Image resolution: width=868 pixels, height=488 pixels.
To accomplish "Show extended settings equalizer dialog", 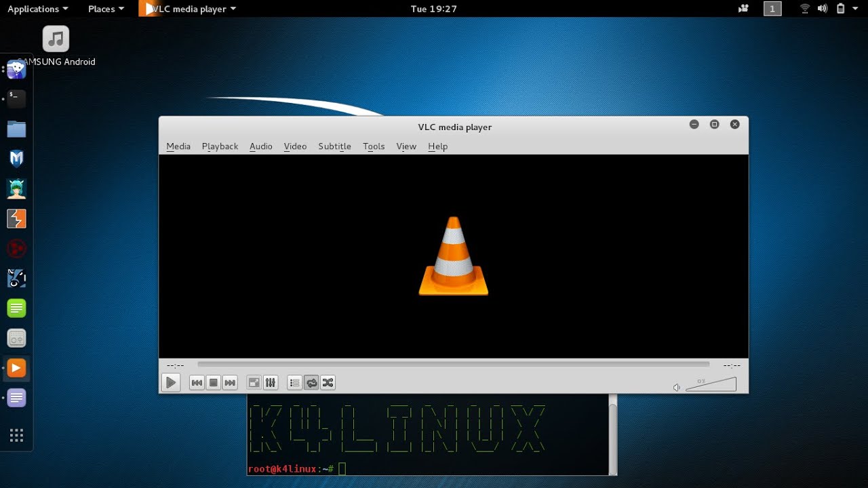I will click(271, 383).
